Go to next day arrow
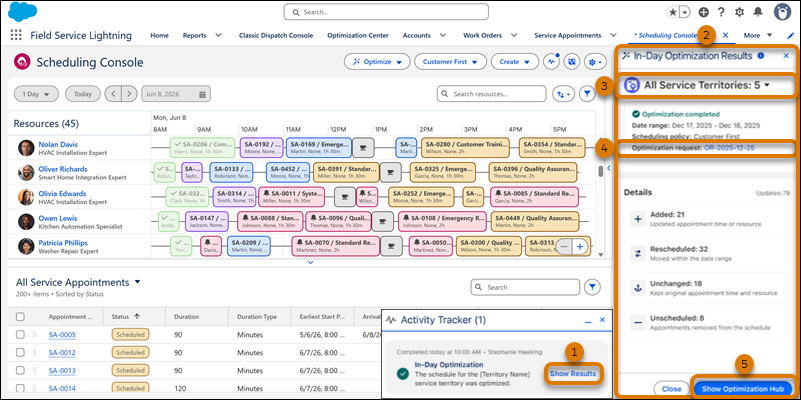 click(x=130, y=94)
